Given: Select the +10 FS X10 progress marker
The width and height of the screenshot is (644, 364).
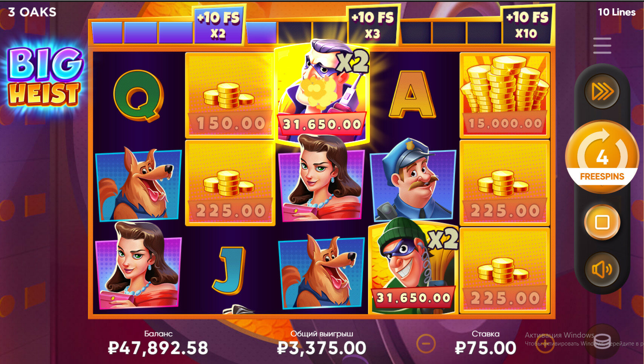Looking at the screenshot, I should click(x=527, y=25).
